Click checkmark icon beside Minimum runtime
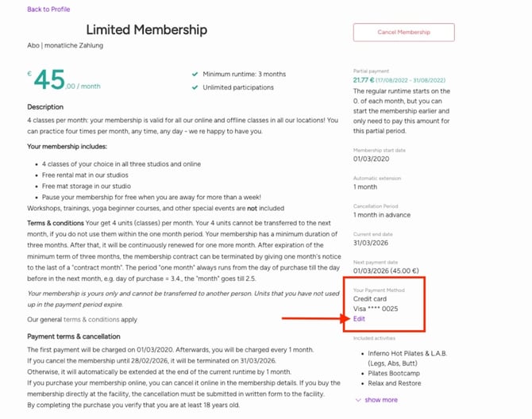The width and height of the screenshot is (532, 419). tap(195, 74)
